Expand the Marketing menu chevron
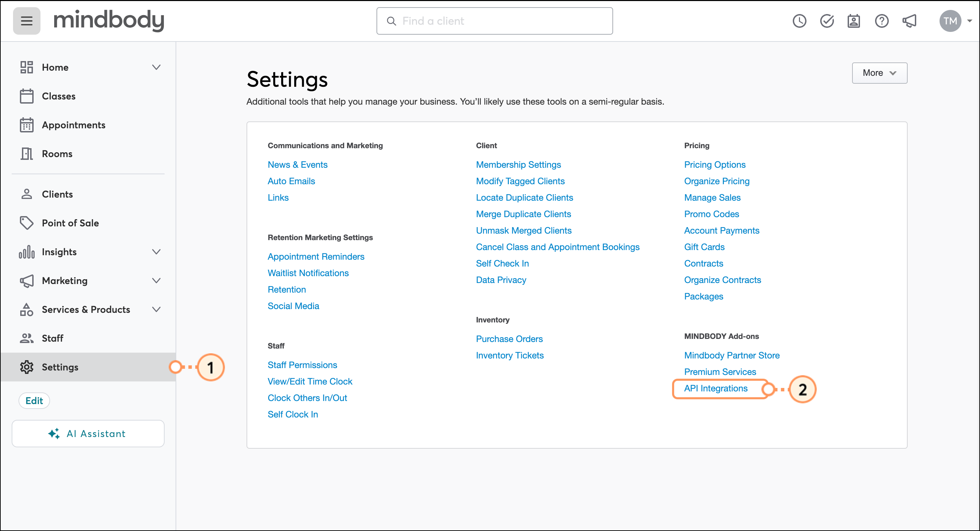This screenshot has width=980, height=531. [x=156, y=281]
